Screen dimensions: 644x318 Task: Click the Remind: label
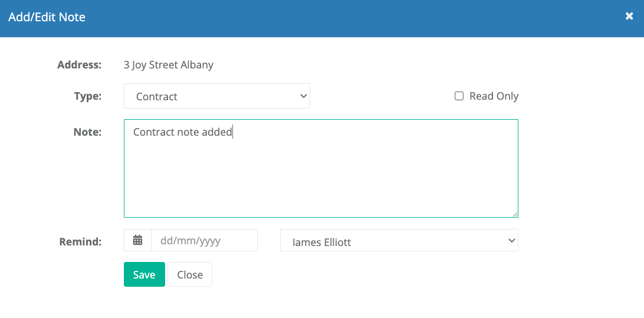(80, 241)
